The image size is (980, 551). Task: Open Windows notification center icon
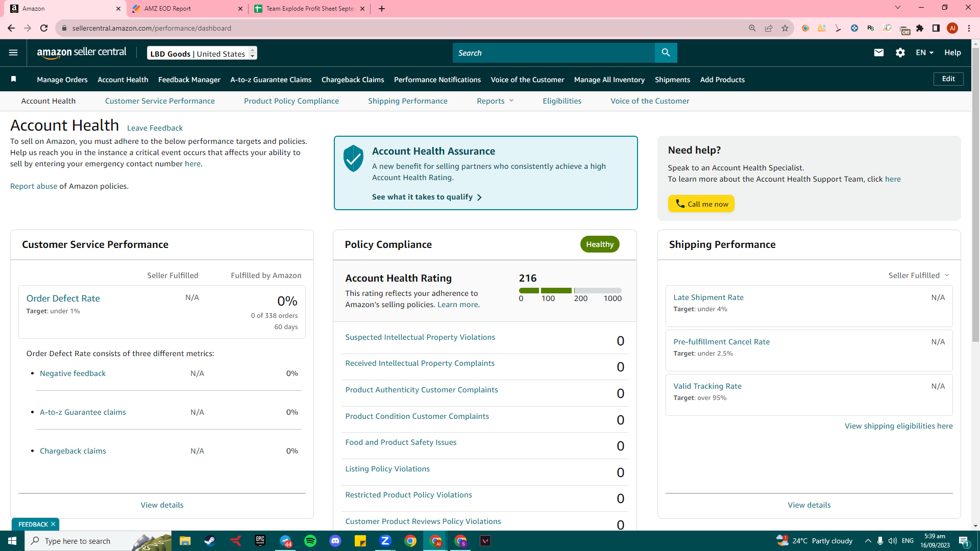click(964, 541)
